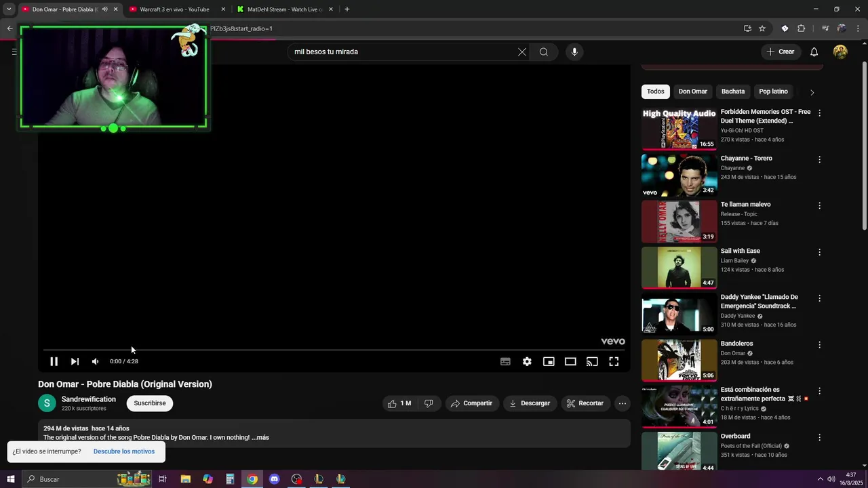The image size is (868, 488).
Task: Select the Todos filter chip
Action: 656,91
